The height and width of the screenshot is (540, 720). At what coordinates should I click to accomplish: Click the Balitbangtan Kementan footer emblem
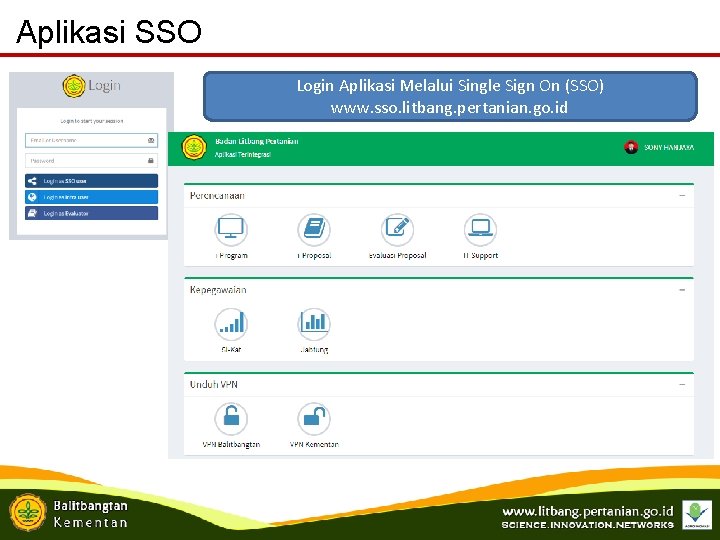pos(28,512)
